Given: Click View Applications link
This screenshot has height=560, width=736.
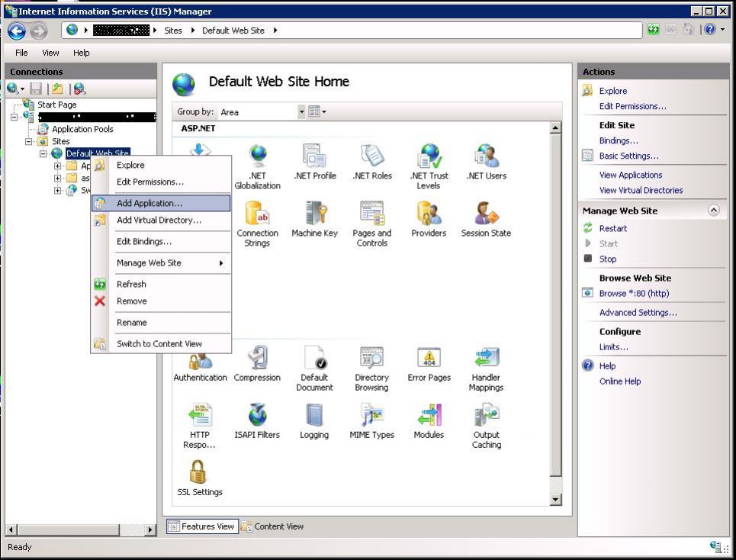Looking at the screenshot, I should tap(631, 175).
